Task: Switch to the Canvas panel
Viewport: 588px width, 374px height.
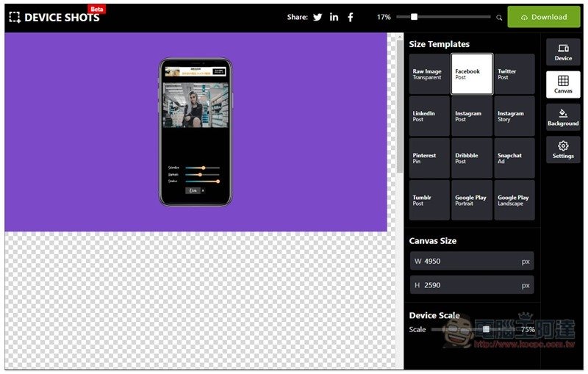Action: click(x=563, y=84)
